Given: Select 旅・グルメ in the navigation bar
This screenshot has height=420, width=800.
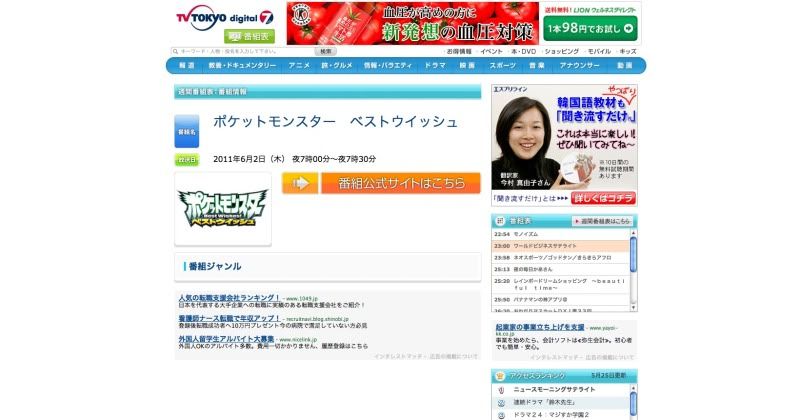Looking at the screenshot, I should 337,65.
